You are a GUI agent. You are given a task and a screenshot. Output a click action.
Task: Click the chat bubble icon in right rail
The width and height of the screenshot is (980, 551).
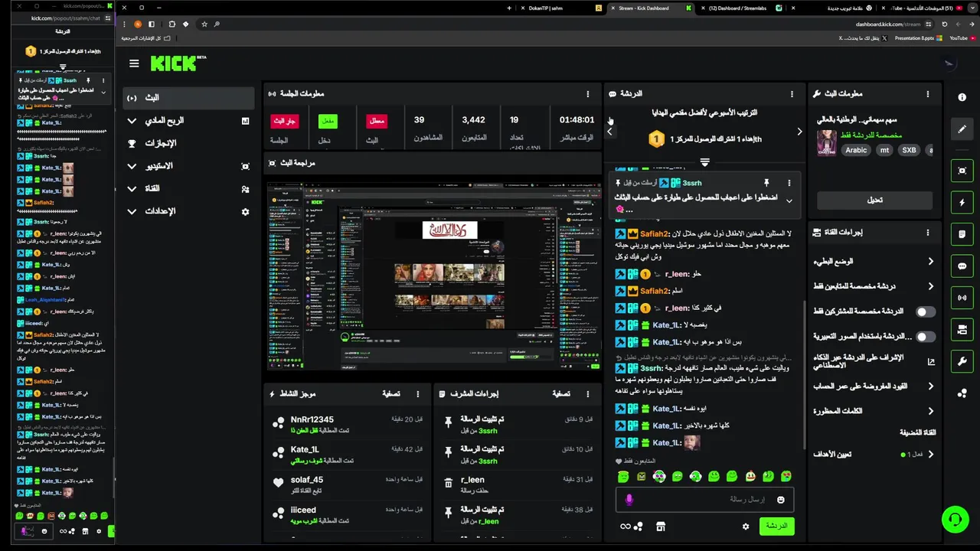pos(962,266)
